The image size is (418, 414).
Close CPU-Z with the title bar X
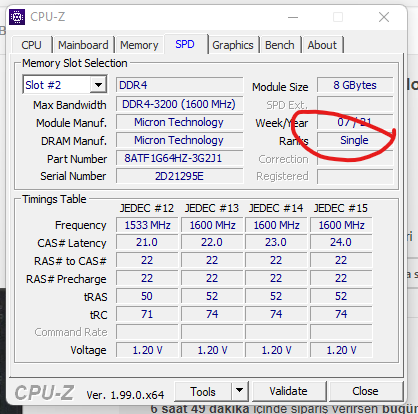(384, 17)
